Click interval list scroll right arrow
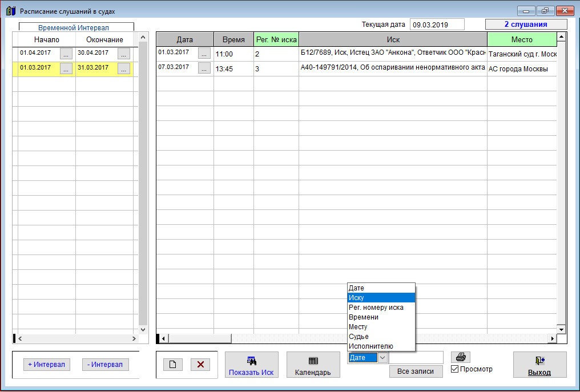 coord(134,339)
